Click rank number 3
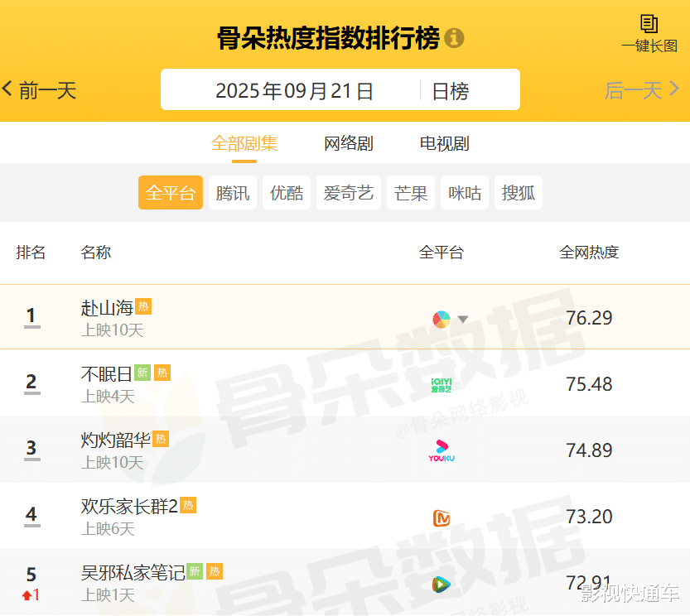The height and width of the screenshot is (616, 690). click(x=31, y=448)
